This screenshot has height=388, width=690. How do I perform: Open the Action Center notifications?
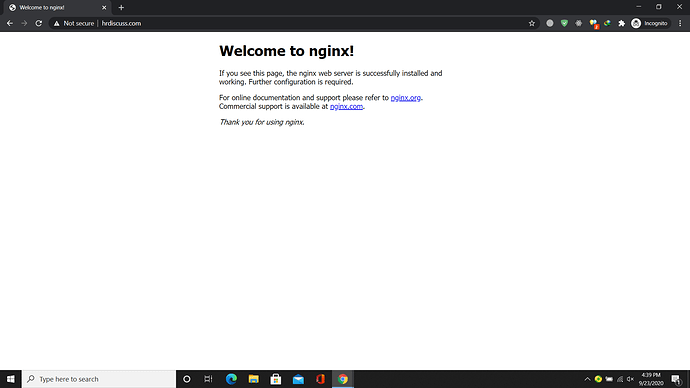tap(676, 379)
